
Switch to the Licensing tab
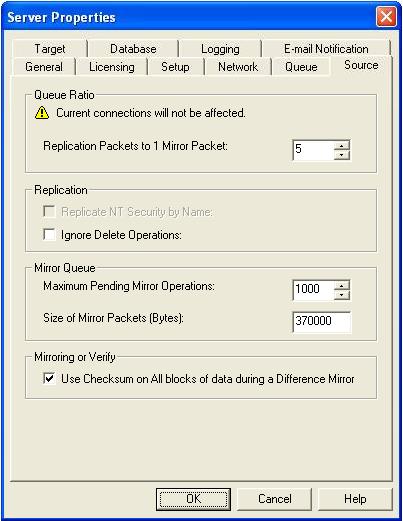click(x=112, y=67)
